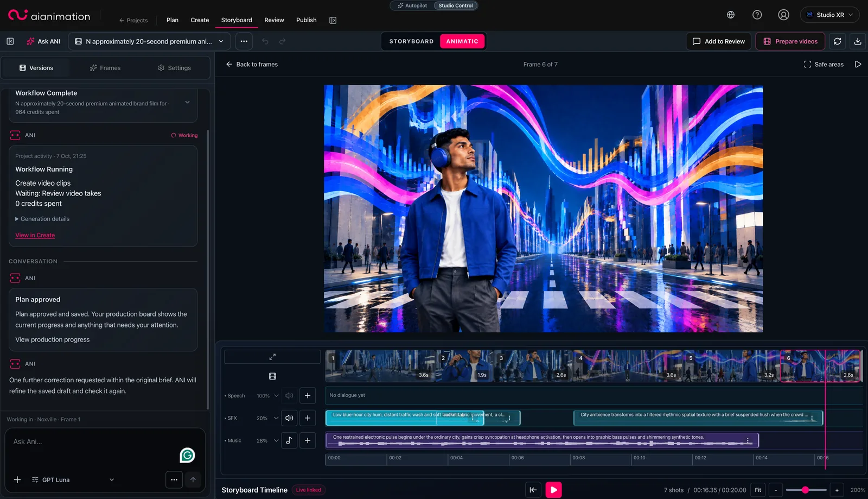The width and height of the screenshot is (868, 499).
Task: Click Prepare videos
Action: 790,41
